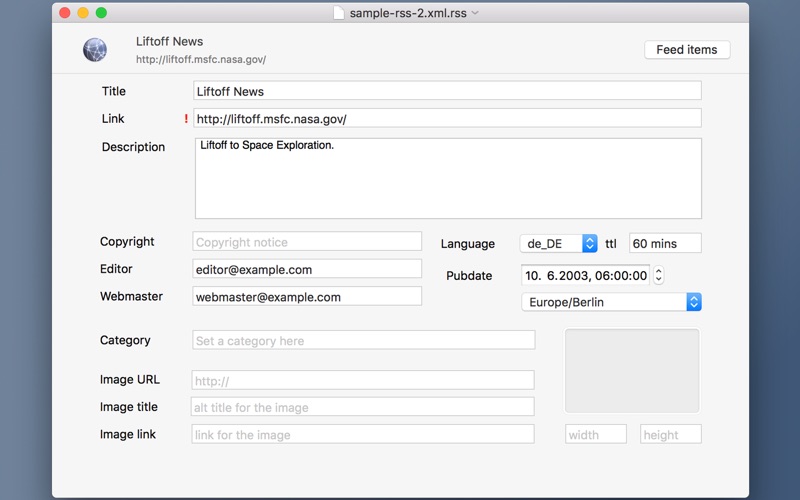Click the document icon in title bar
The width and height of the screenshot is (800, 500).
[x=339, y=12]
